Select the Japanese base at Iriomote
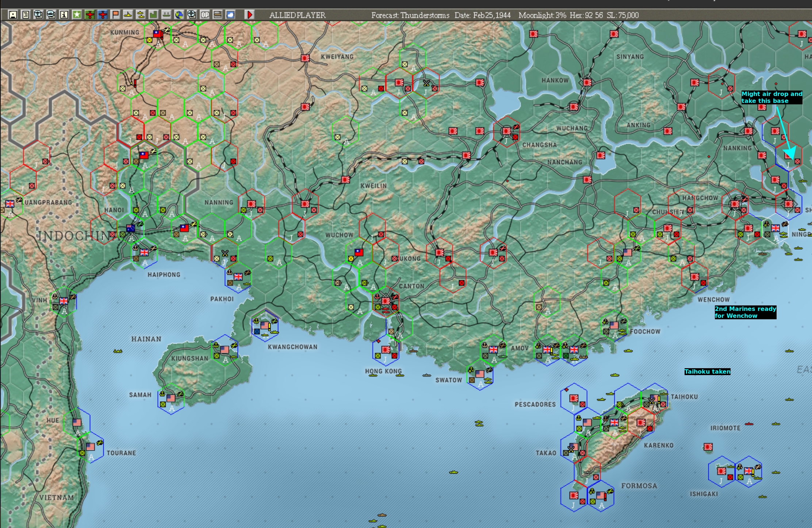 [708, 447]
